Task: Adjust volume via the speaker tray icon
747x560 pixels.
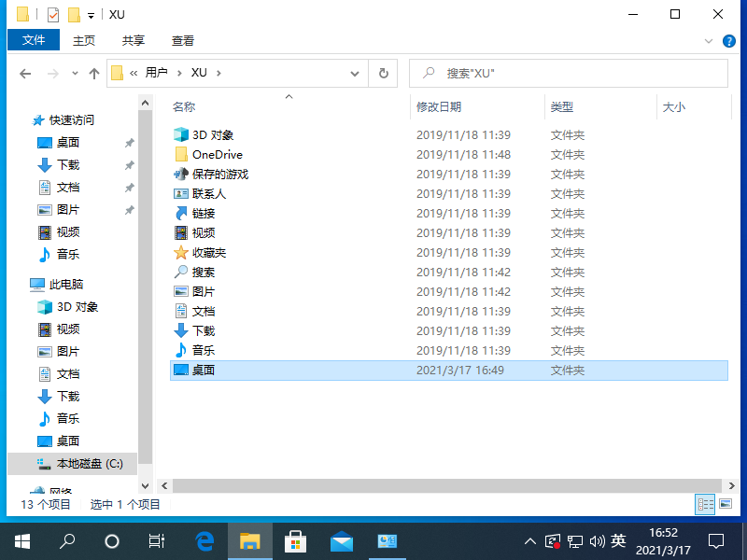Action: pyautogui.click(x=598, y=541)
